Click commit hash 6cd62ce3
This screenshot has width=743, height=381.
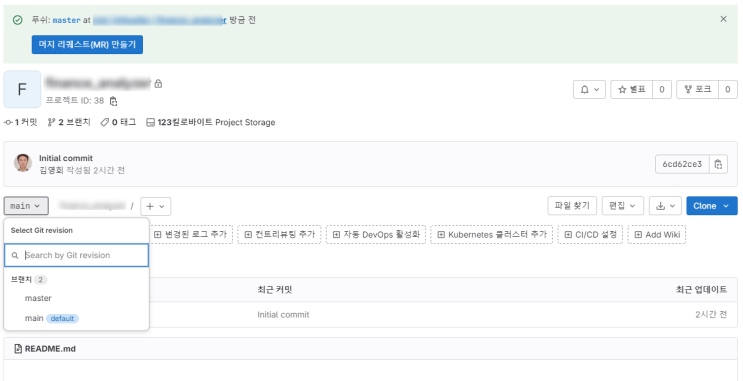click(682, 164)
